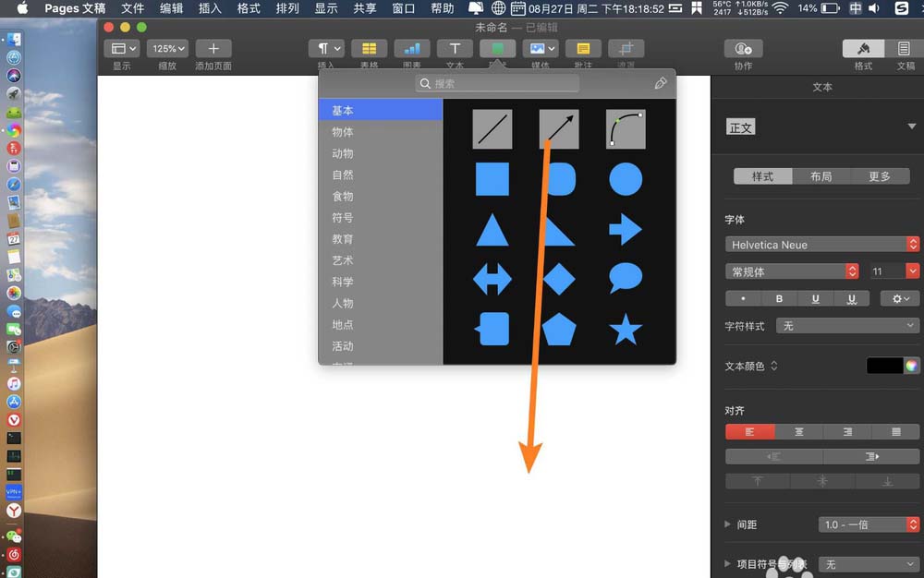
Task: Insert the pentagon shape
Action: point(559,329)
